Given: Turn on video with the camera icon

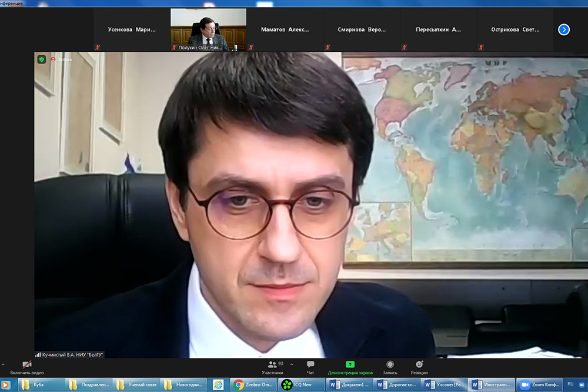Looking at the screenshot, I should coord(26,366).
